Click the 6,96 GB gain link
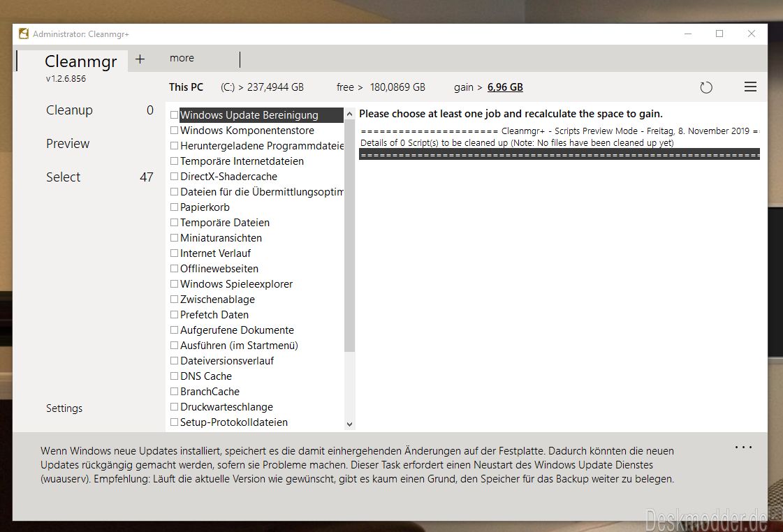 [x=505, y=87]
